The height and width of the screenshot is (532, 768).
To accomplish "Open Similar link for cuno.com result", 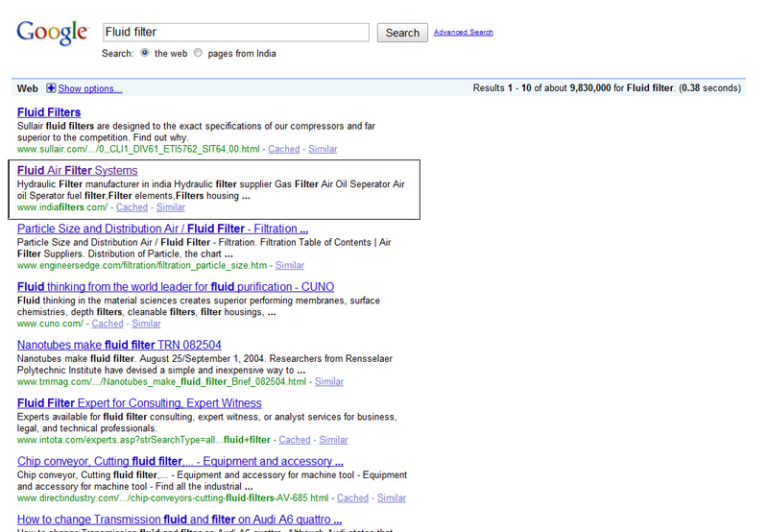I will coord(146,324).
